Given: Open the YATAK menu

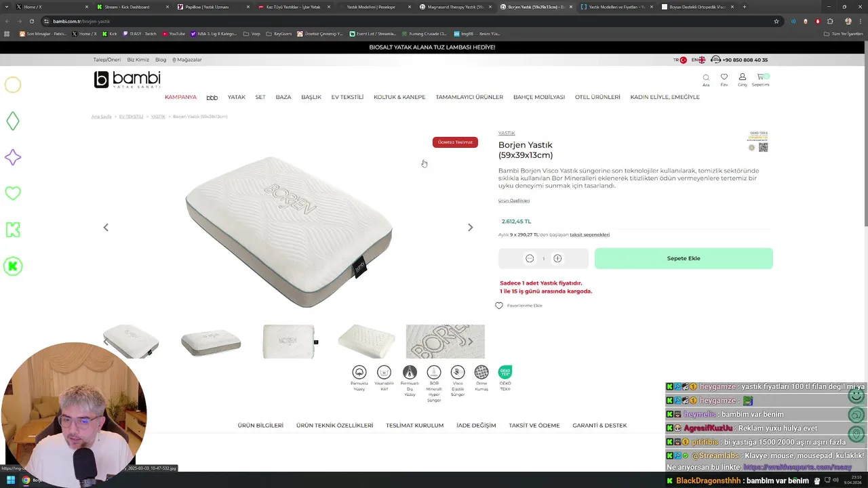Looking at the screenshot, I should (237, 97).
